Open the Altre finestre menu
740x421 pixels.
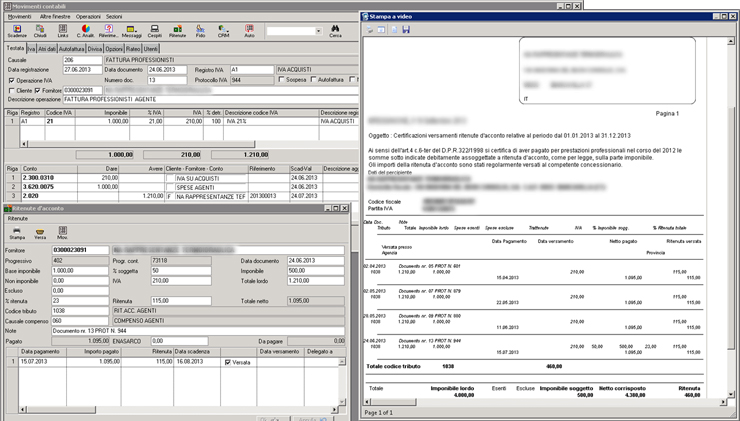click(x=55, y=17)
